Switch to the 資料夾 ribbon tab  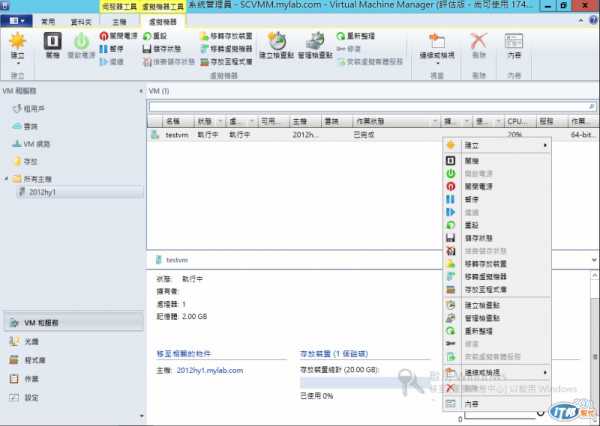tap(81, 22)
